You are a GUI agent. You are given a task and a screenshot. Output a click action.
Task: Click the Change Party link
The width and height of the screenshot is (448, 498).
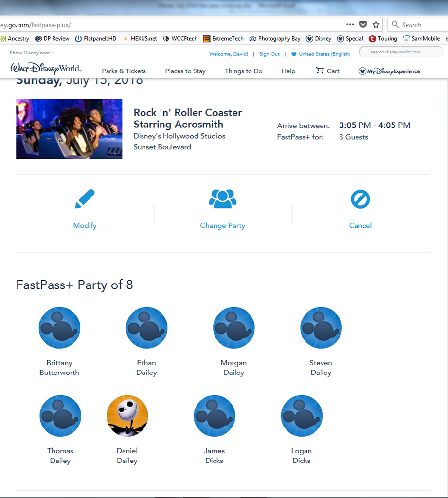point(223,226)
